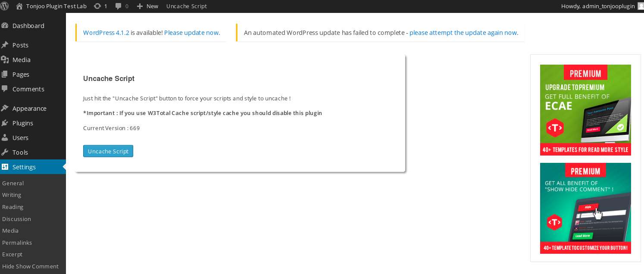Click the Please update now link

click(x=192, y=33)
